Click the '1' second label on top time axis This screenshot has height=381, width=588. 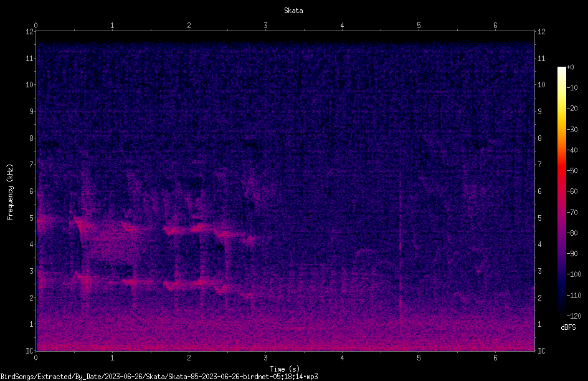pyautogui.click(x=112, y=25)
